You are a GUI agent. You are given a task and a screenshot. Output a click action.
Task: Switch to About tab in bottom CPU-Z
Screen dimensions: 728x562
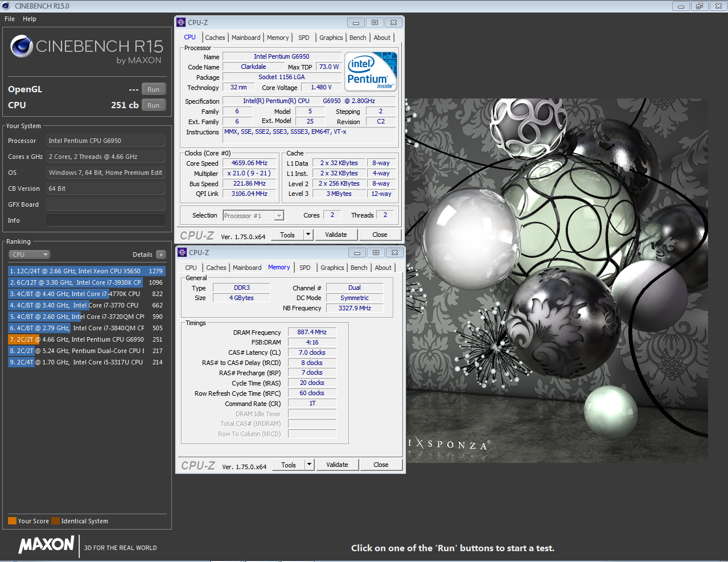(383, 268)
